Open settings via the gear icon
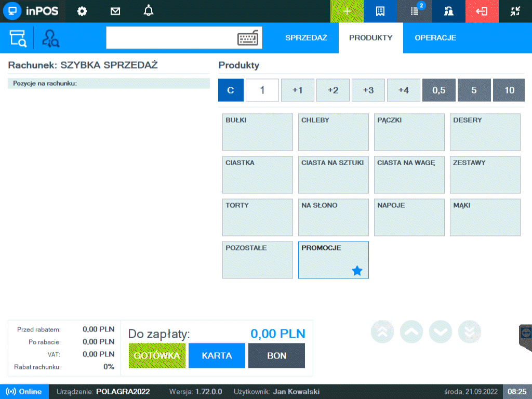The height and width of the screenshot is (399, 532). (x=82, y=11)
